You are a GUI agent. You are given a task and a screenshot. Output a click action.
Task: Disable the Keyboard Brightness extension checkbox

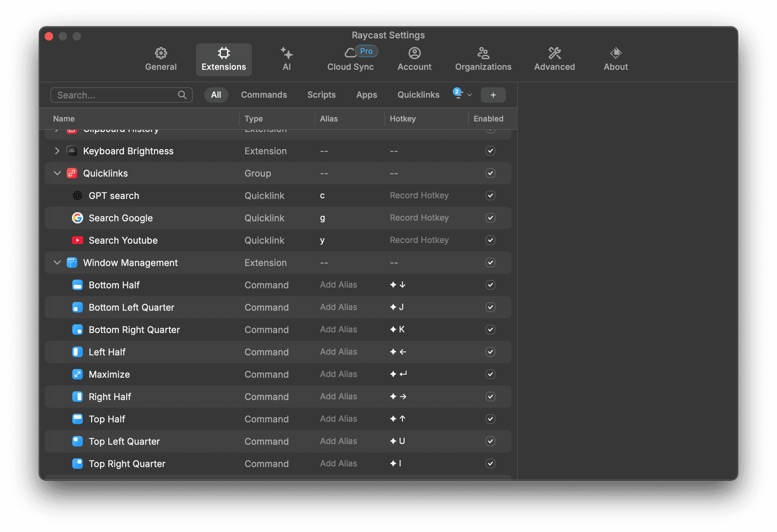coord(491,151)
